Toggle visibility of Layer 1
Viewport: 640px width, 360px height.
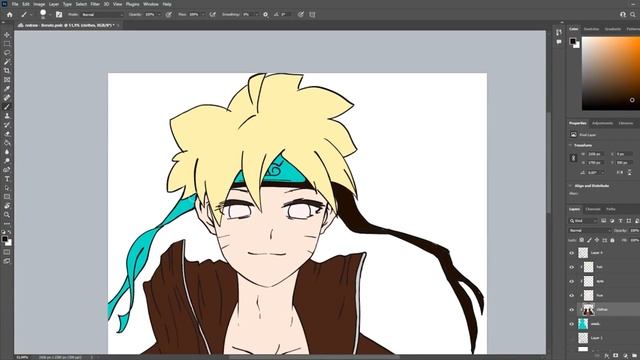571,338
